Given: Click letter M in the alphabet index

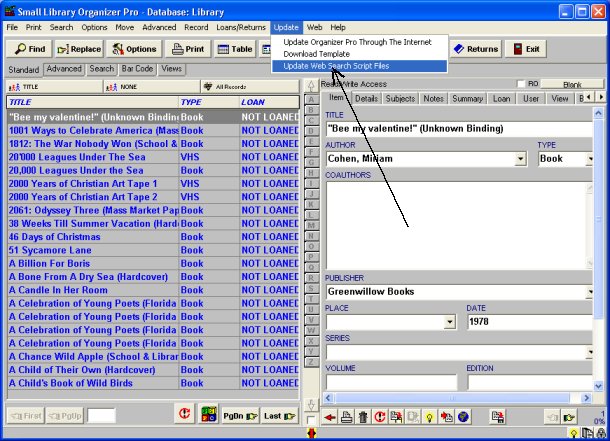Looking at the screenshot, I should 311,225.
